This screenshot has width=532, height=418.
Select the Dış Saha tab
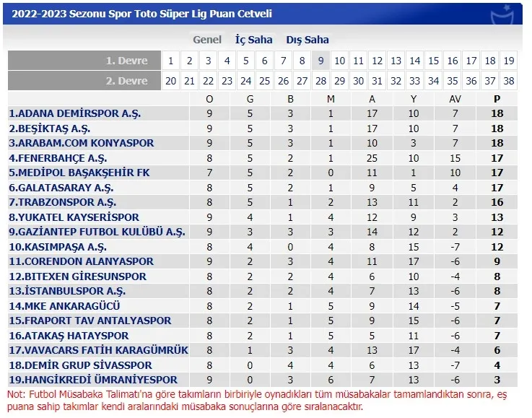click(x=308, y=40)
